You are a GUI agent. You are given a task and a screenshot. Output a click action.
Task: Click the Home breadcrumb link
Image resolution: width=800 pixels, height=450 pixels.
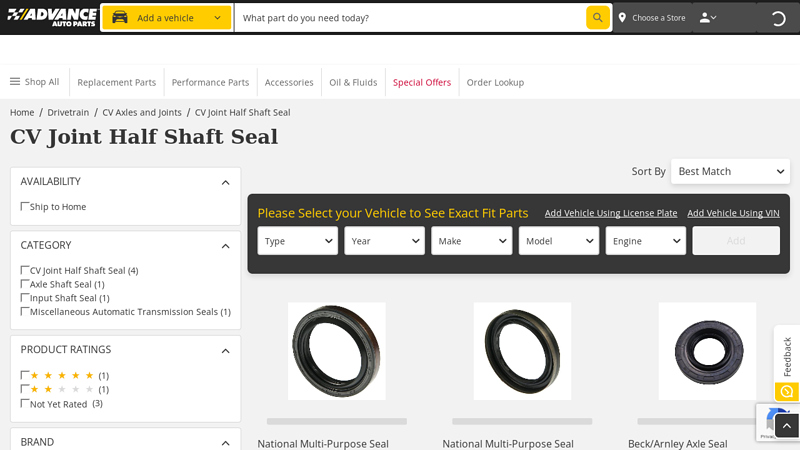coord(22,112)
